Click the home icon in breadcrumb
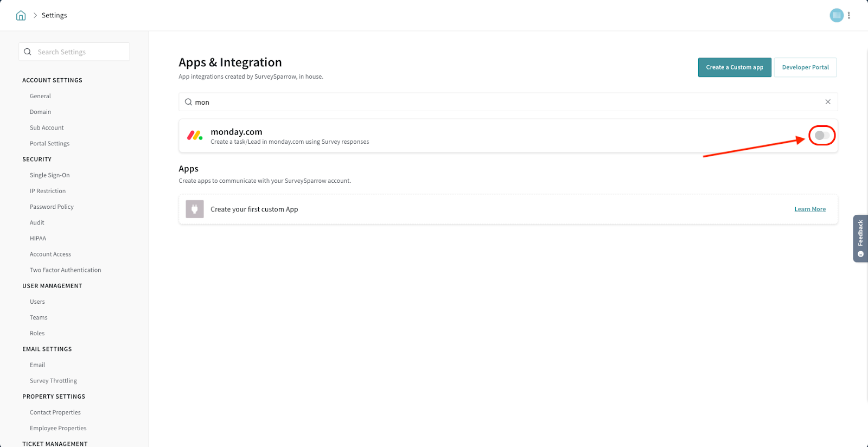The height and width of the screenshot is (447, 868). tap(21, 15)
